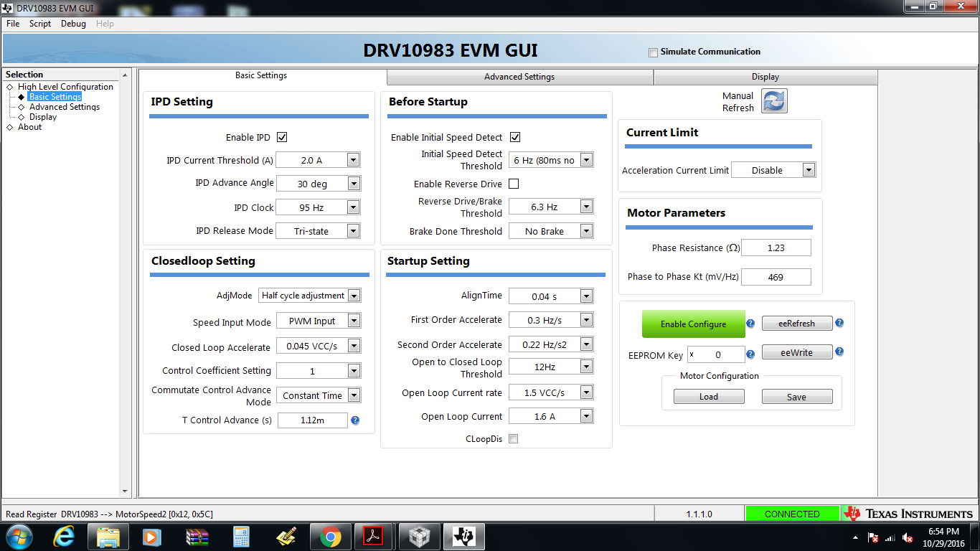Switch to Display tab
This screenshot has width=980, height=551.
pos(765,77)
